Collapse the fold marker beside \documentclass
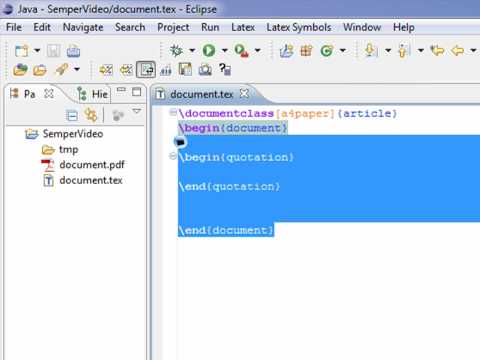 (173, 112)
